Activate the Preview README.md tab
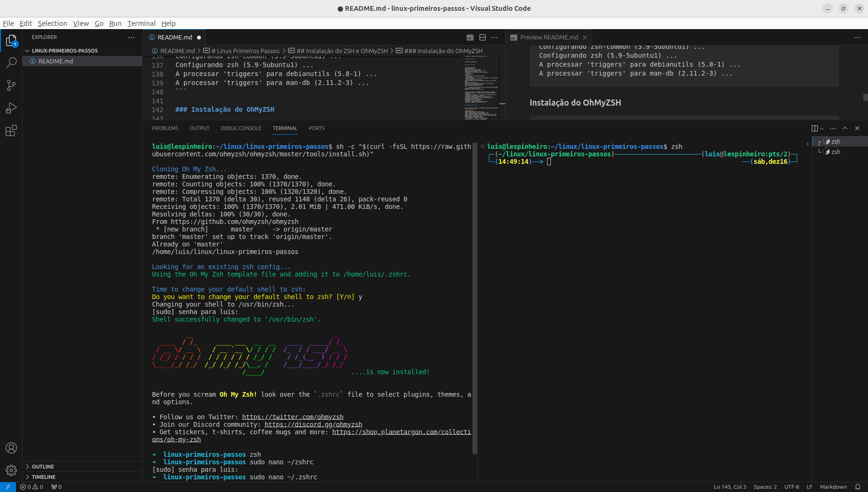Image resolution: width=868 pixels, height=492 pixels. 549,38
